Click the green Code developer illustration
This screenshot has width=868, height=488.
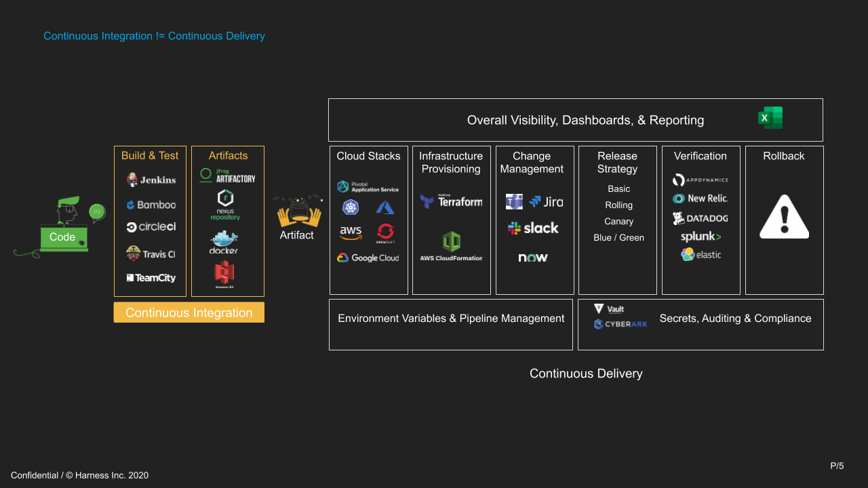coord(60,227)
